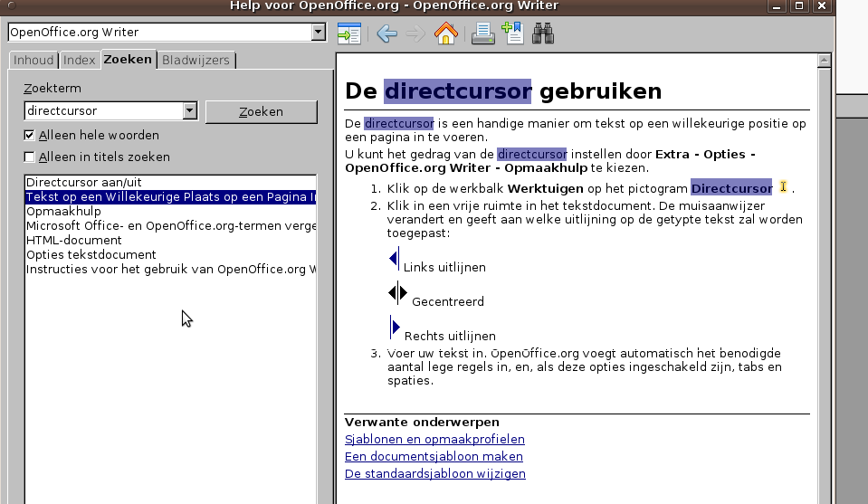
Task: Add this page to bookmarks
Action: (512, 34)
